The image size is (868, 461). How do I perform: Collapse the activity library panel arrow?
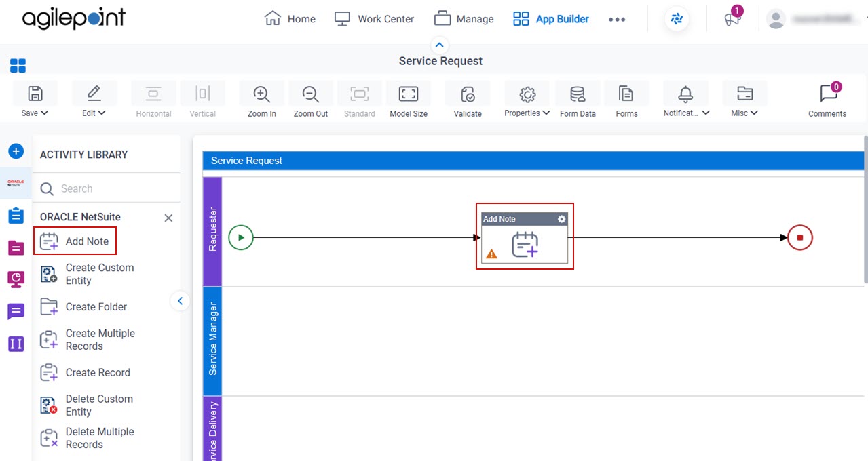click(180, 300)
